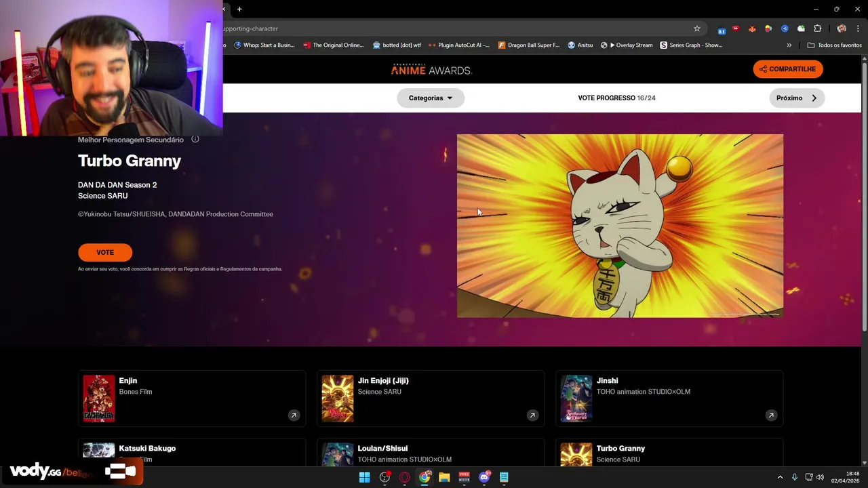Open the Windows Start menu
This screenshot has width=868, height=488.
[x=364, y=477]
